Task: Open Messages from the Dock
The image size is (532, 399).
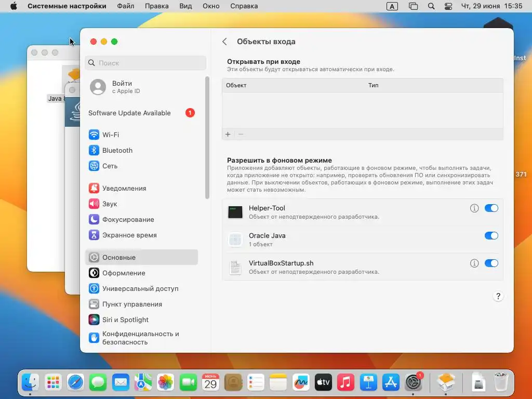Action: pos(98,382)
